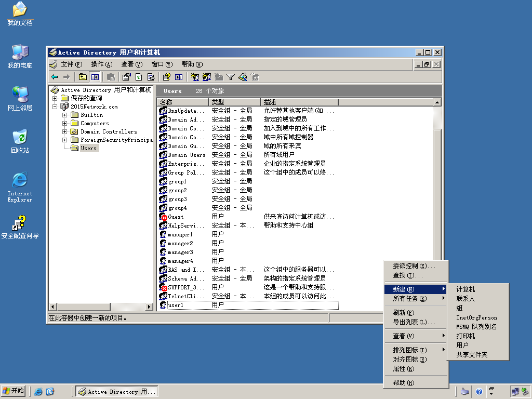The image size is (532, 399).
Task: Sort the list by the 描述 column header
Action: click(300, 102)
